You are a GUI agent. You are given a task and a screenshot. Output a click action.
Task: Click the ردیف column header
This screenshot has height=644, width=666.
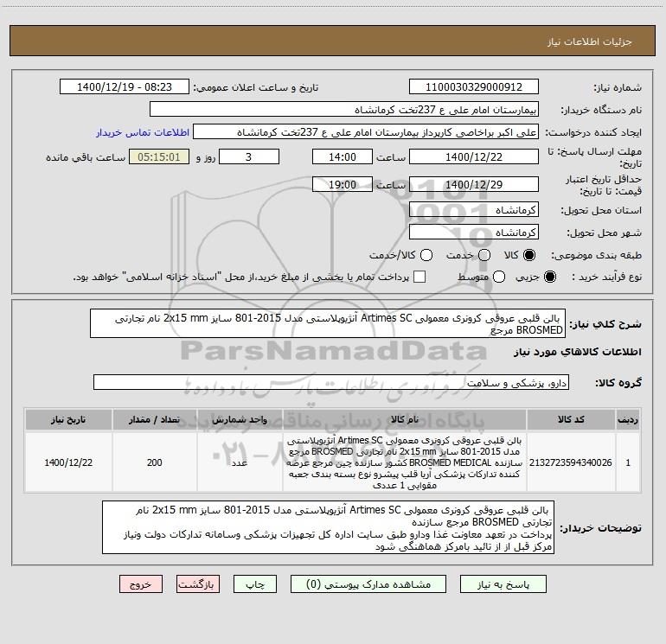[628, 419]
